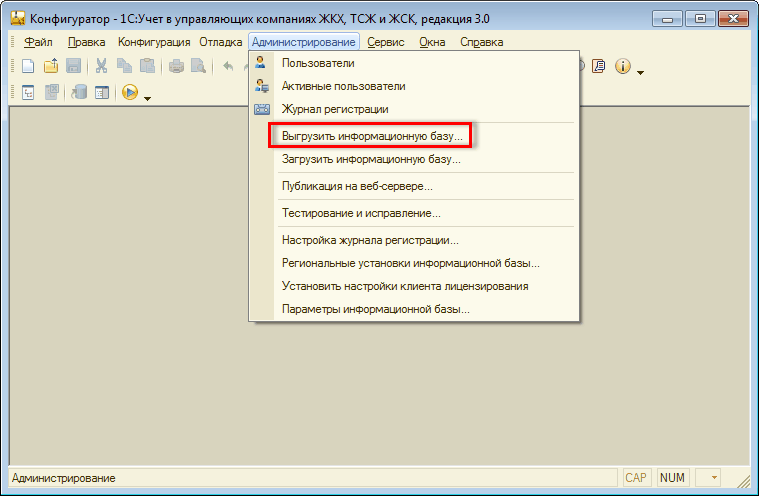
Task: Click the New document toolbar icon
Action: 28,65
